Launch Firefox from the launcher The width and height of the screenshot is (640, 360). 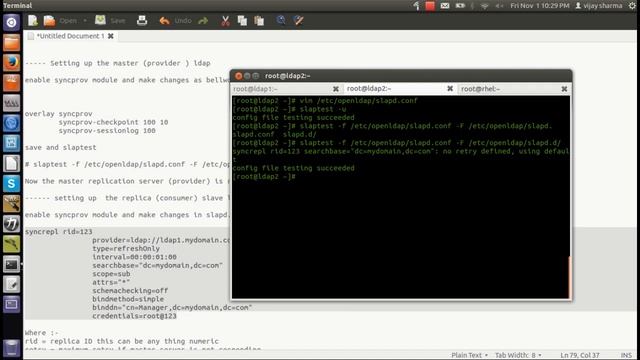[11, 62]
